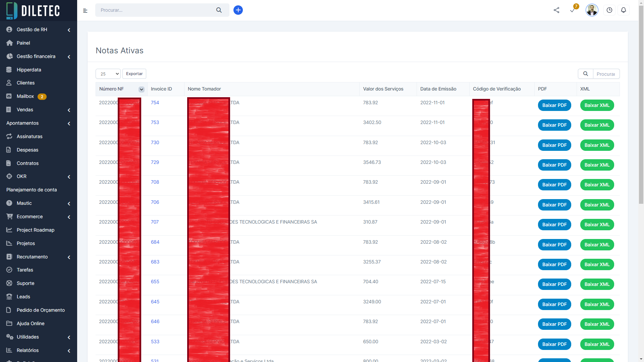Open invoice ID 708 link
This screenshot has height=362, width=644.
[x=155, y=182]
